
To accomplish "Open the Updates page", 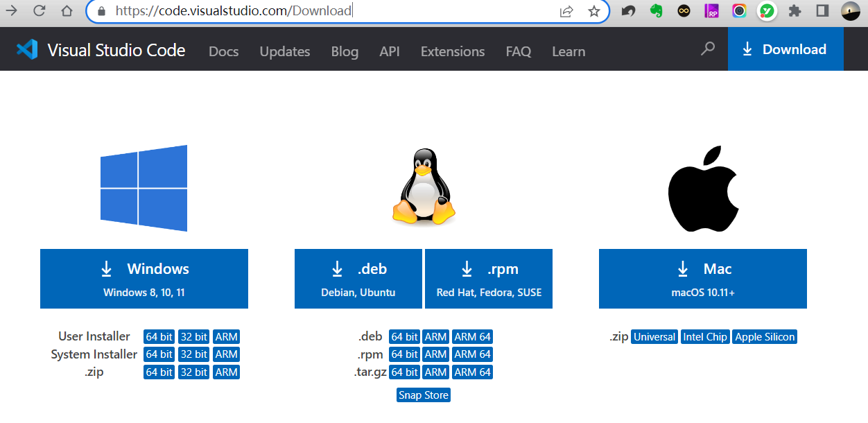I will pyautogui.click(x=285, y=51).
